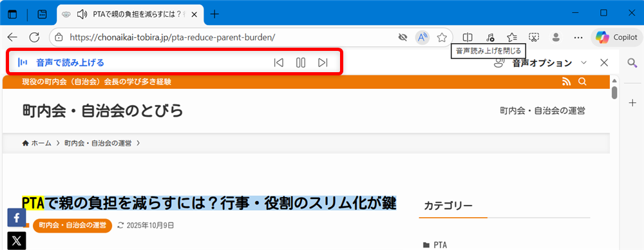This screenshot has width=644, height=250.
Task: Skip to the previous paragraph in read aloud
Action: click(278, 63)
